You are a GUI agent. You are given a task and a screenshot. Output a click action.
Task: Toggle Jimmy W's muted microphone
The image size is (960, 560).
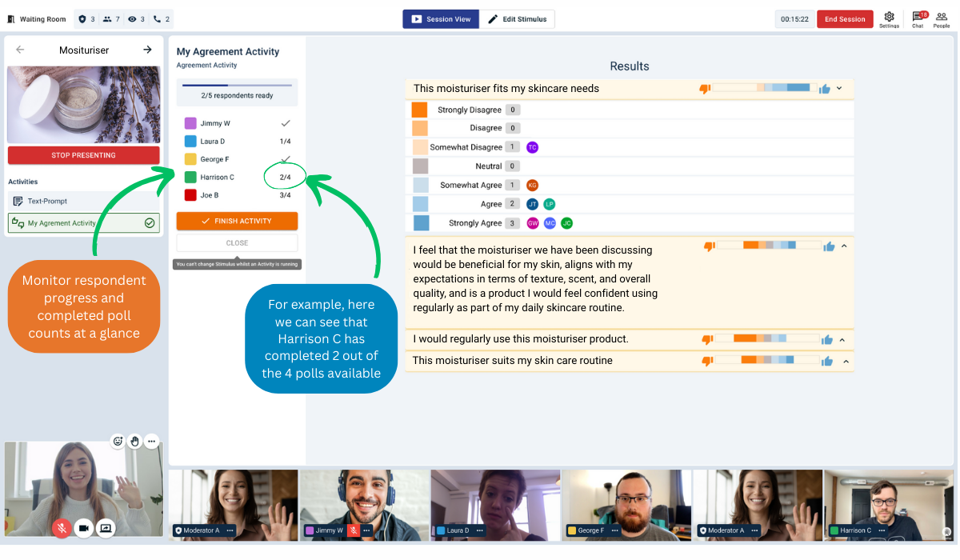point(353,530)
